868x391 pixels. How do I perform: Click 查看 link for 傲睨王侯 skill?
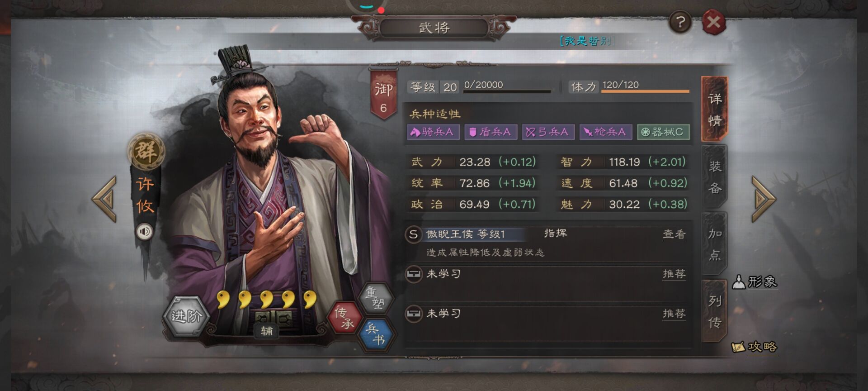click(x=674, y=234)
